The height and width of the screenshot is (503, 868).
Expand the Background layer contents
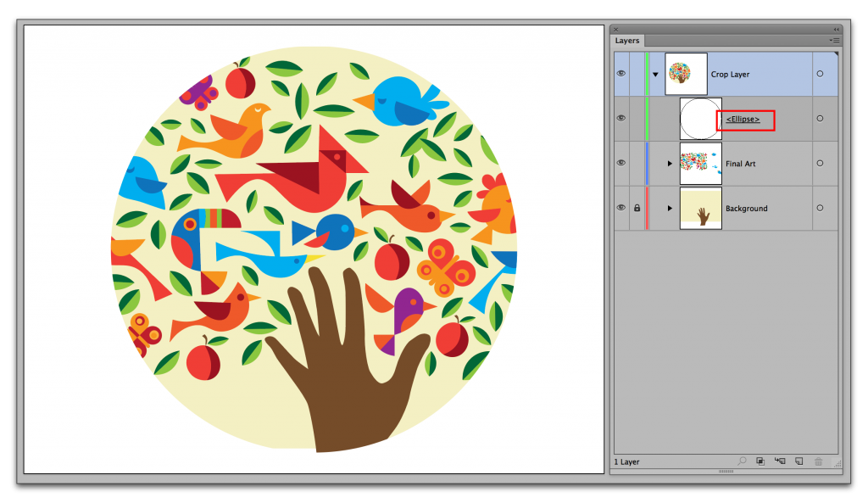pos(670,208)
